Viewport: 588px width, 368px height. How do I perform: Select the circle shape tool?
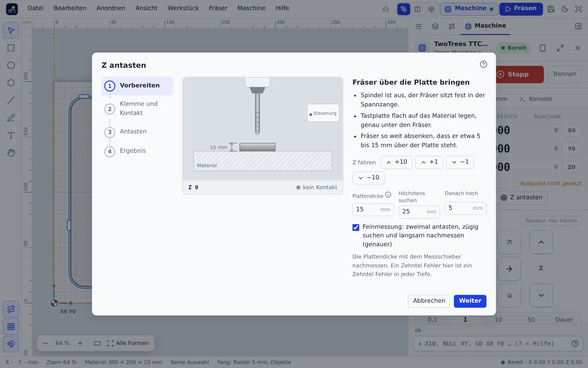11,65
